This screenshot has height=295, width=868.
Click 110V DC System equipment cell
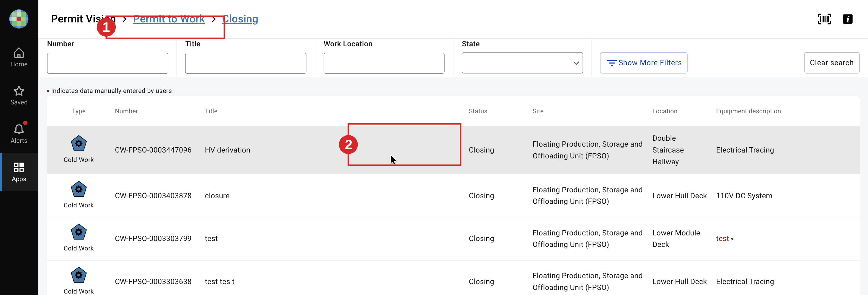click(x=744, y=196)
